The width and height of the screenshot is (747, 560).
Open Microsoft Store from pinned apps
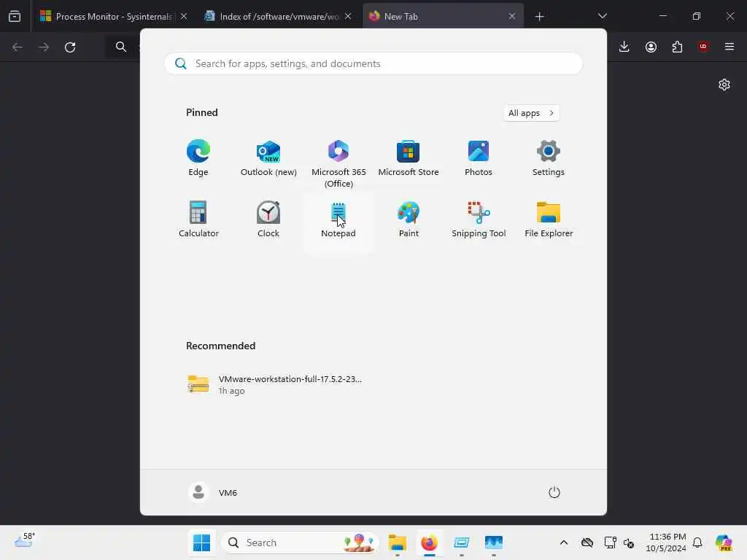point(409,158)
